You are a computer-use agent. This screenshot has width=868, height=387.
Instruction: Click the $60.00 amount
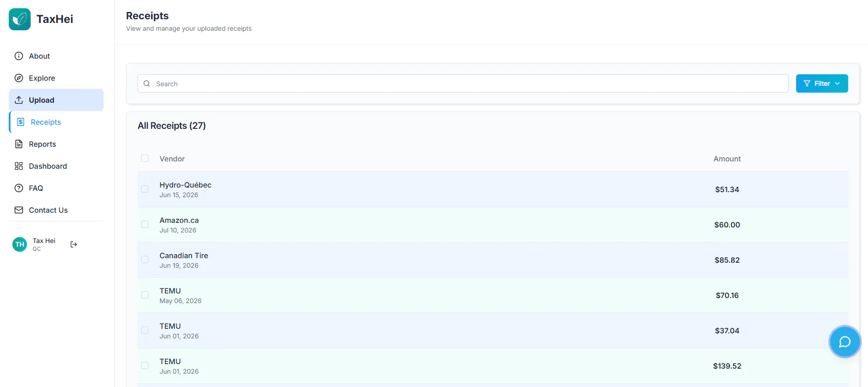[727, 225]
